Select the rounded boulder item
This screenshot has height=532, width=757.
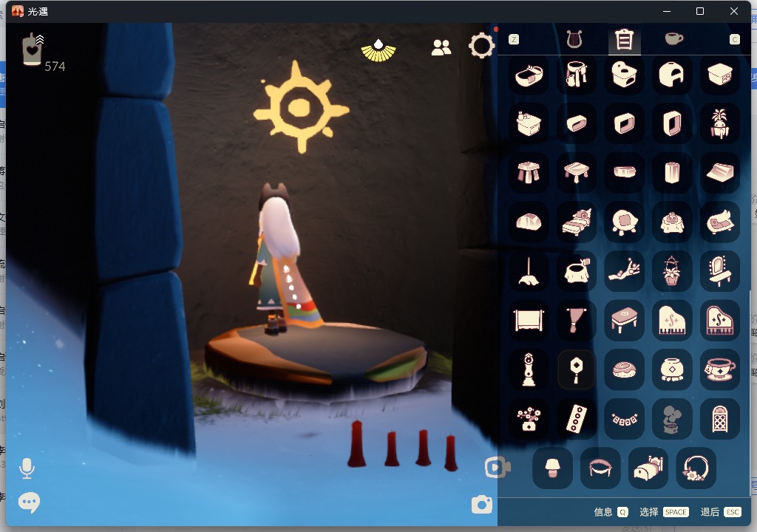(529, 222)
